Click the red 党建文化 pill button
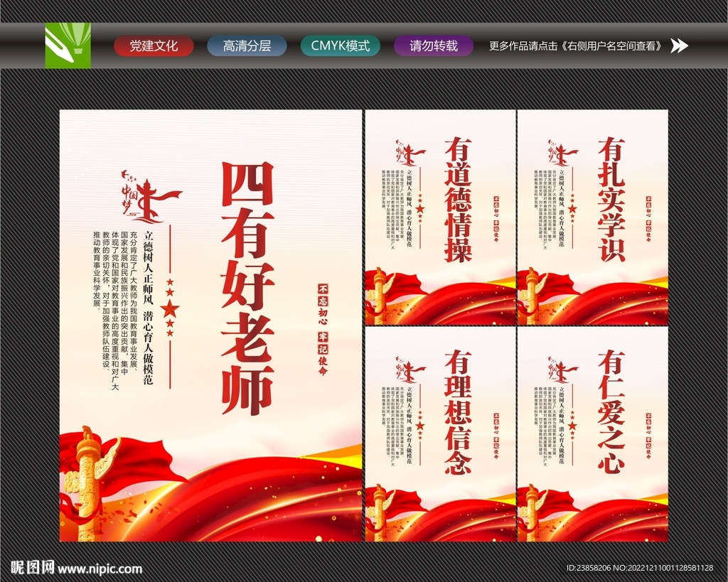 click(154, 46)
